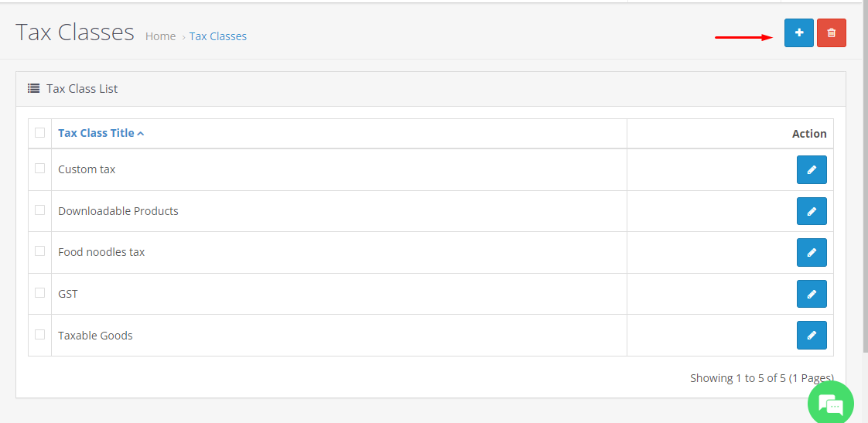Select the GST row checkbox
This screenshot has height=423, width=868.
point(39,293)
